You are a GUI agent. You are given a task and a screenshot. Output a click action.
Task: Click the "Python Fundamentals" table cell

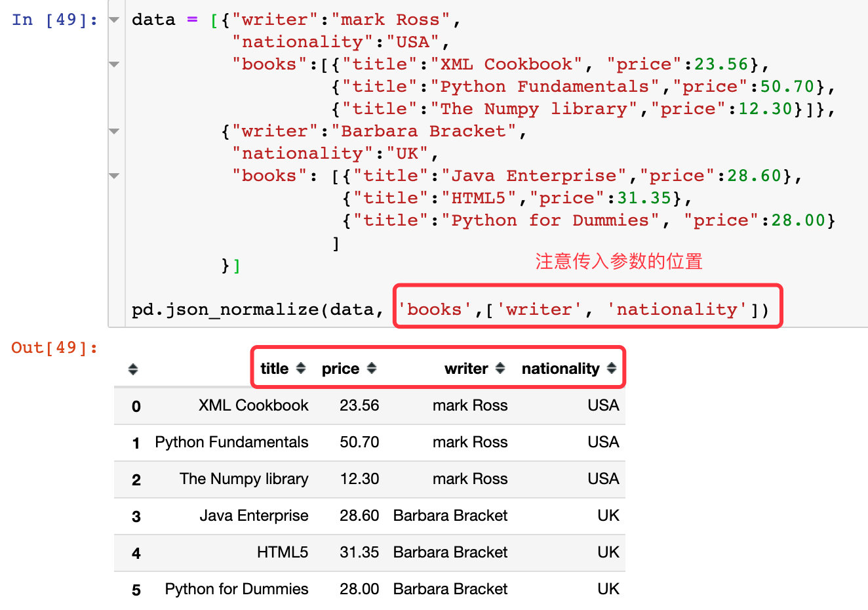[231, 442]
